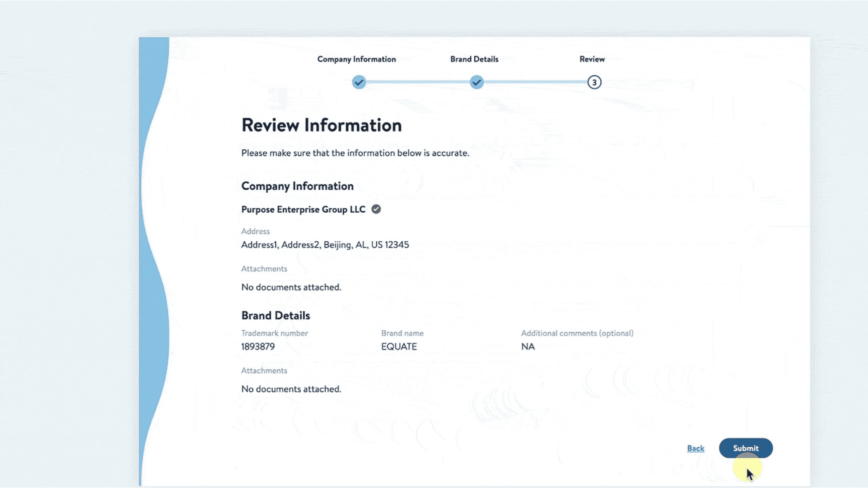Click the Review step number 3 circle
Image resolution: width=868 pixels, height=488 pixels.
(x=594, y=82)
